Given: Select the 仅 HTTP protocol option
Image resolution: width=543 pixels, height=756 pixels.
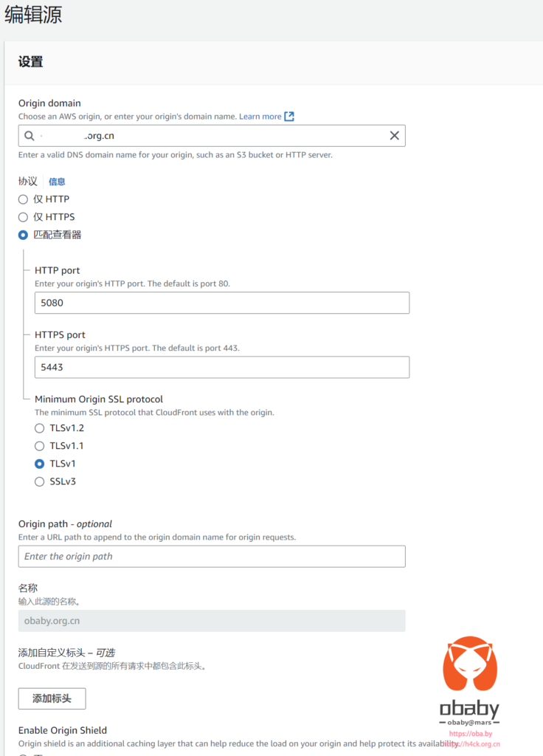Looking at the screenshot, I should click(x=23, y=199).
